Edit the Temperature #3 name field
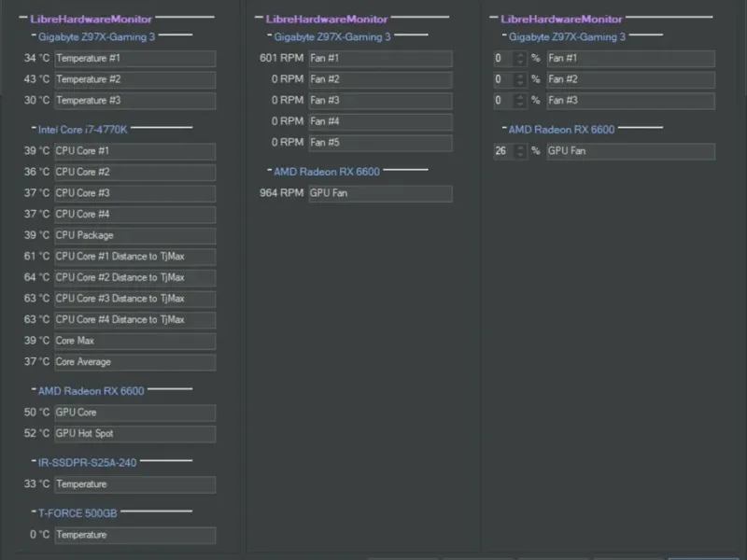The image size is (747, 560). 134,101
